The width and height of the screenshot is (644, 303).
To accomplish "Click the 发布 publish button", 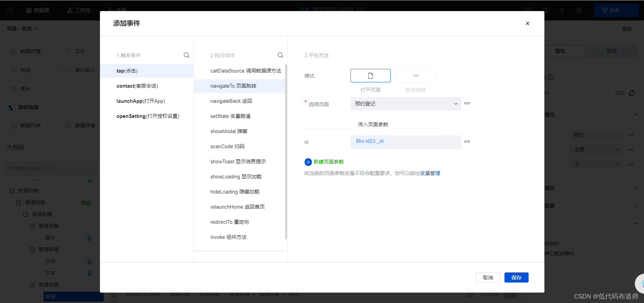I will (611, 10).
